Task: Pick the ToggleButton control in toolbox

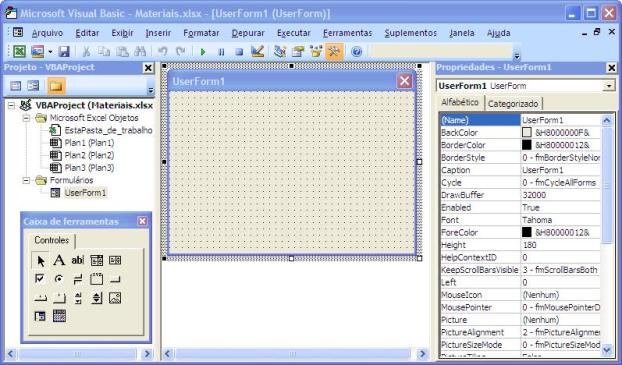Action: pos(77,279)
